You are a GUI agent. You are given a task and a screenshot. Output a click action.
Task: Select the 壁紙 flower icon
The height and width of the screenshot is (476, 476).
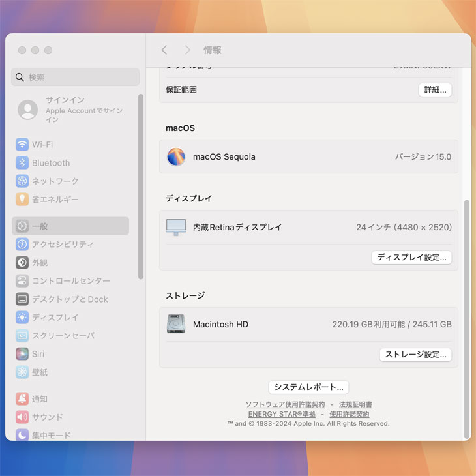pyautogui.click(x=22, y=372)
